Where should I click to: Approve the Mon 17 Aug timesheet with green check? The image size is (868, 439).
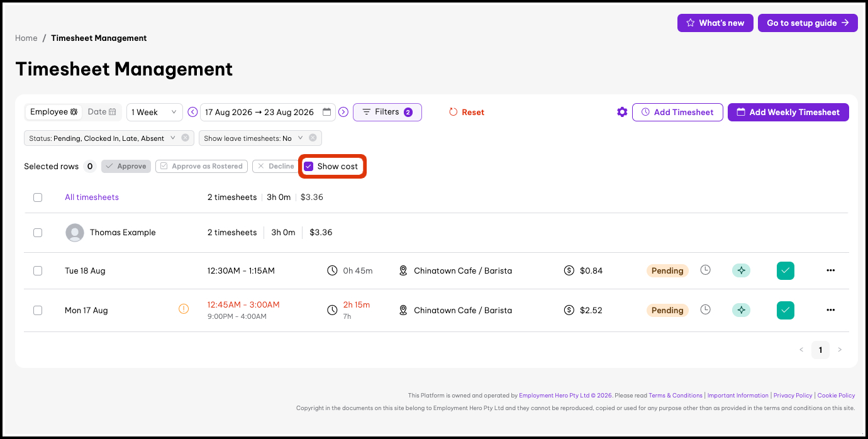[x=786, y=310]
